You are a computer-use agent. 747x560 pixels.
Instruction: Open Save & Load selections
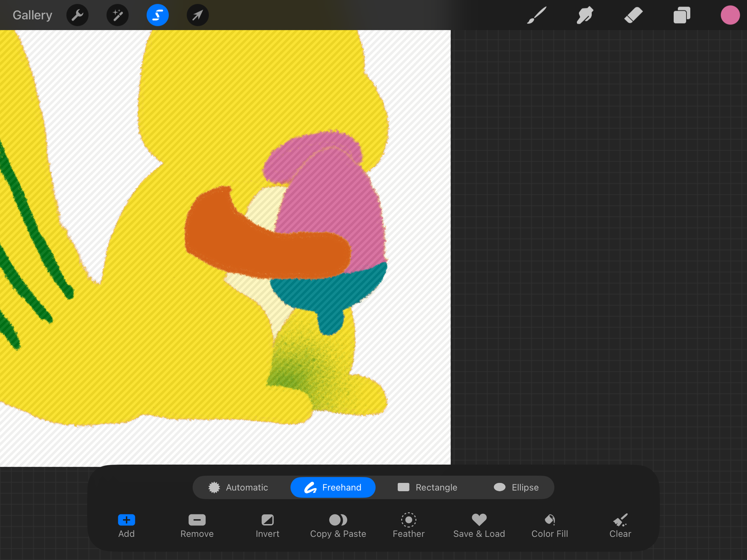(479, 525)
